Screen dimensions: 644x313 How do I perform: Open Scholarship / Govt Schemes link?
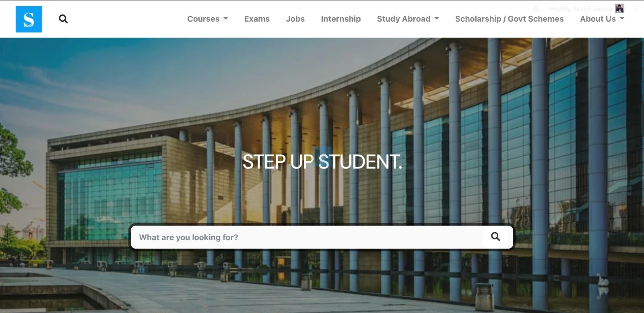pyautogui.click(x=509, y=19)
